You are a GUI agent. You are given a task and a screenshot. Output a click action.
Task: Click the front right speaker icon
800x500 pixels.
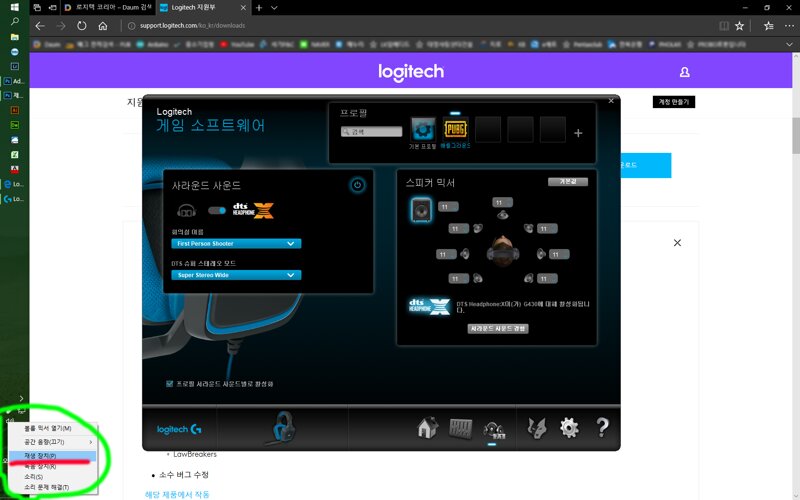528,228
